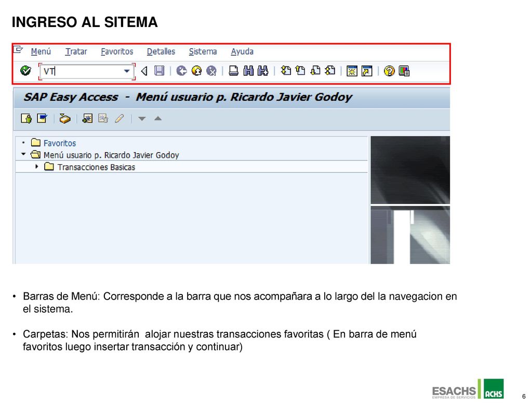Click the Cancel X icon
Screen dimensions: 532x404
pyautogui.click(x=211, y=71)
